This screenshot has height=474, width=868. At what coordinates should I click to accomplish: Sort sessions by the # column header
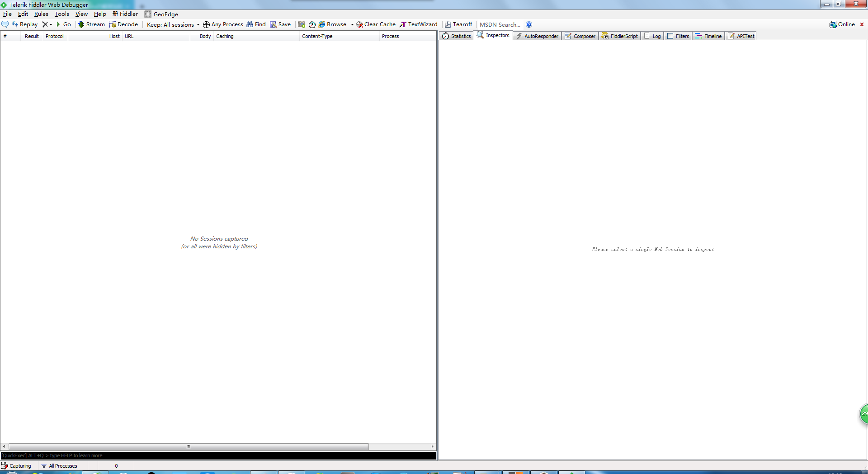pyautogui.click(x=10, y=36)
